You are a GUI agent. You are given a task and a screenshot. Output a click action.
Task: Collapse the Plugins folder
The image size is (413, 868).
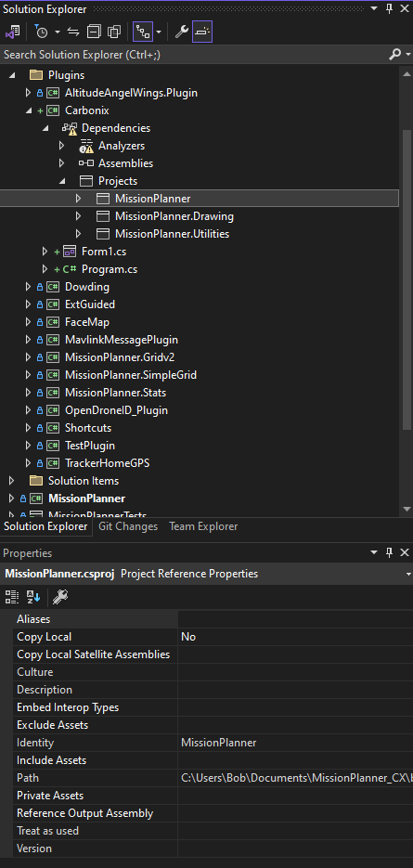(12, 75)
